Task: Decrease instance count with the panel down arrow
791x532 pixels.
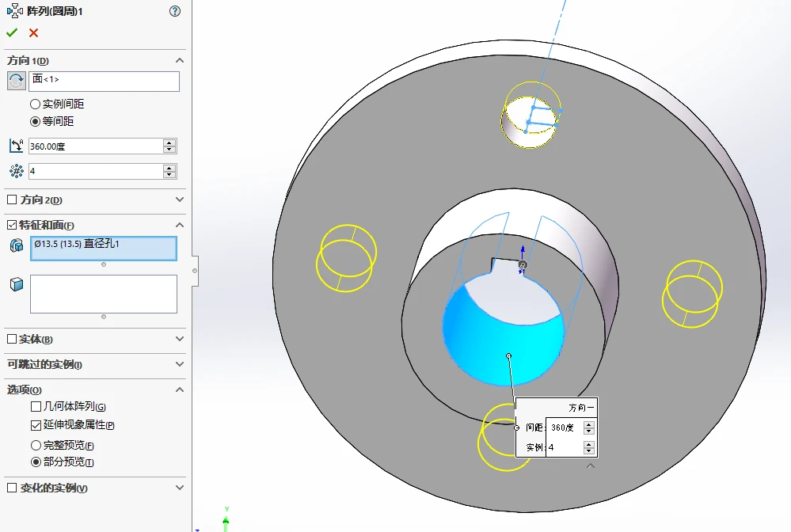Action: (169, 175)
